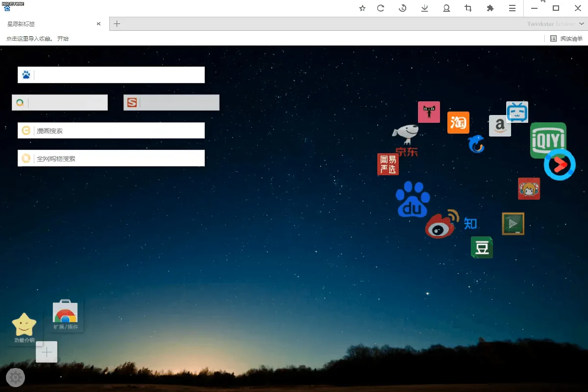Click the user account silhouette icon
Viewport: 588px width, 392px height.
446,8
